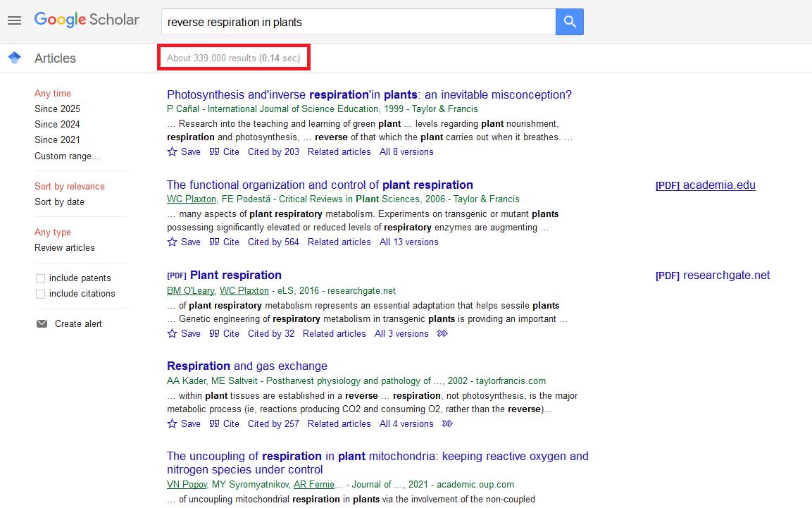Click the envelope Create alert icon
812x508 pixels.
[42, 323]
